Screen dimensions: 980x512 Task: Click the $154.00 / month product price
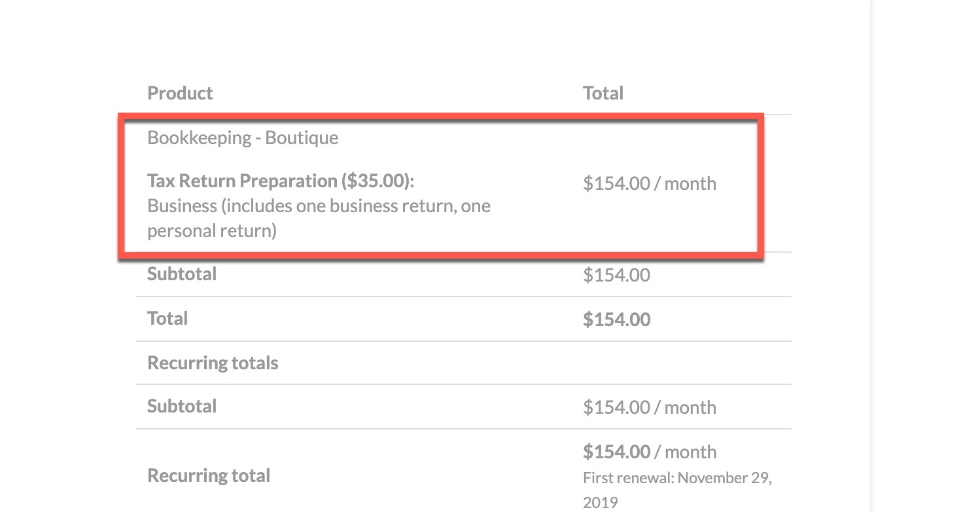pyautogui.click(x=650, y=183)
